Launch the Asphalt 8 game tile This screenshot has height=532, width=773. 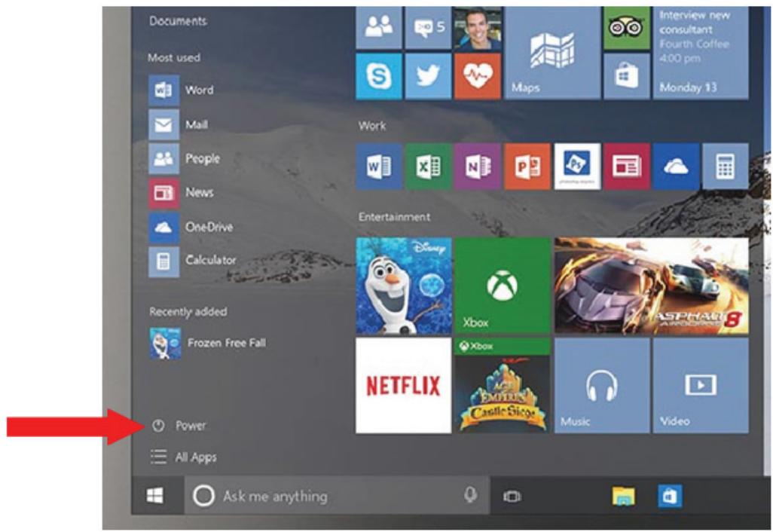651,286
